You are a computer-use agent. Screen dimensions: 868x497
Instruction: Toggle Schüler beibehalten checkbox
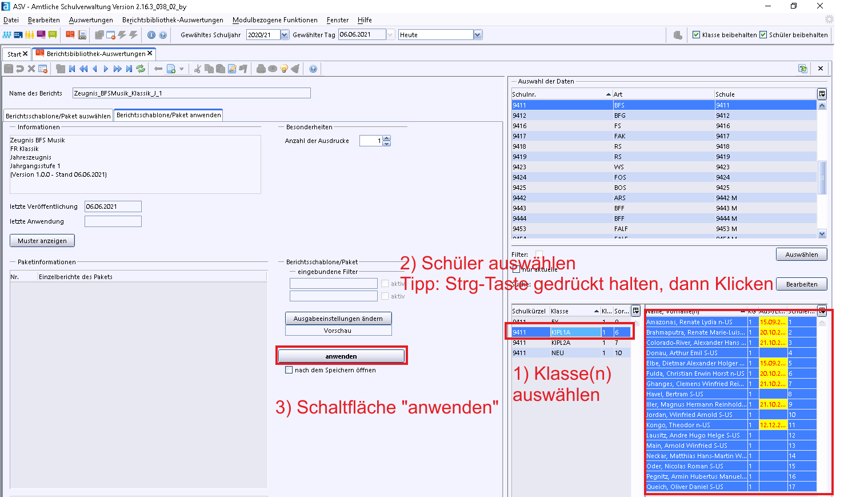[x=763, y=35]
